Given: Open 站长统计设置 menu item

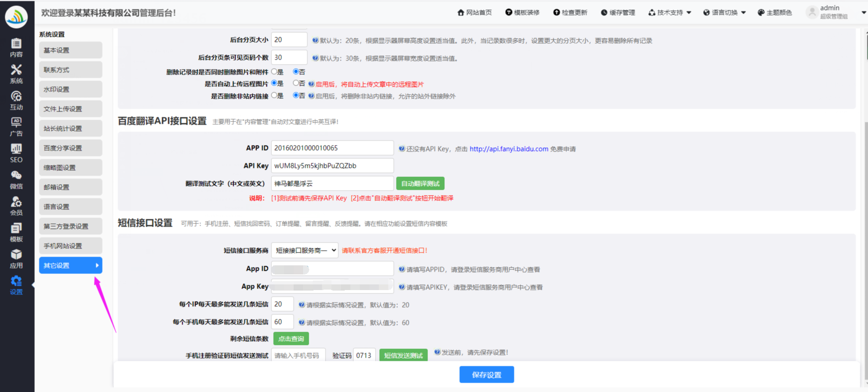Looking at the screenshot, I should [x=71, y=128].
